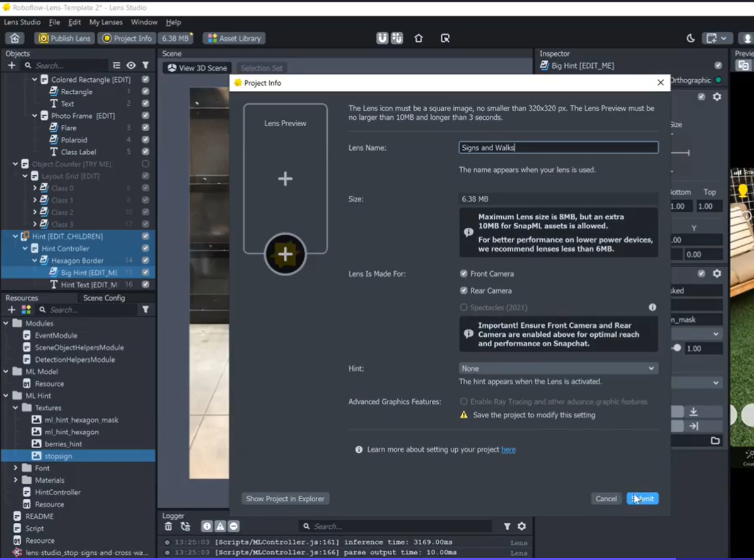The height and width of the screenshot is (560, 754).
Task: Click the Logger error filter icon
Action: [x=234, y=527]
